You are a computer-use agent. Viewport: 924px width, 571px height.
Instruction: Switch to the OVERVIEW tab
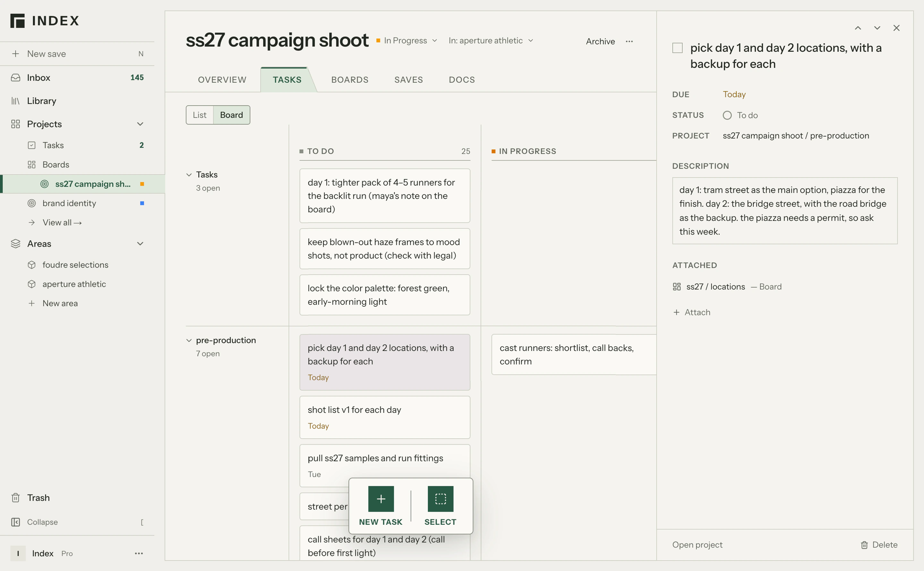[x=222, y=80]
